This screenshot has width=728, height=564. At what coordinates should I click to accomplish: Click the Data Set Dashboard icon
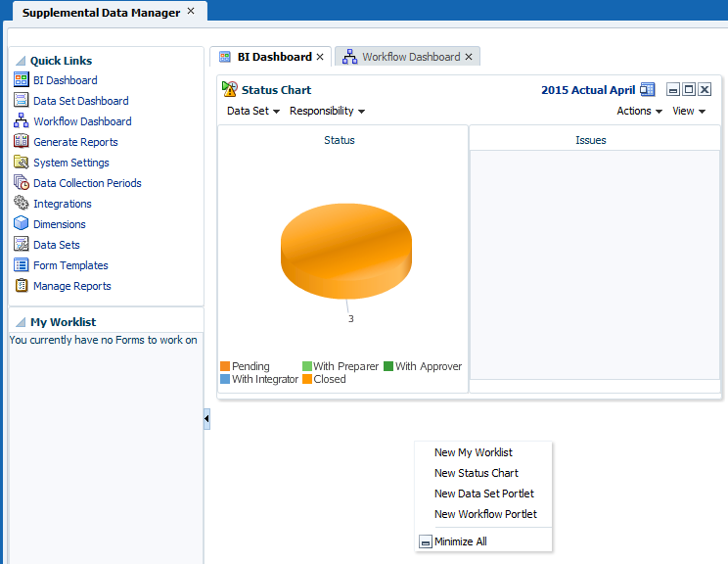pyautogui.click(x=21, y=100)
